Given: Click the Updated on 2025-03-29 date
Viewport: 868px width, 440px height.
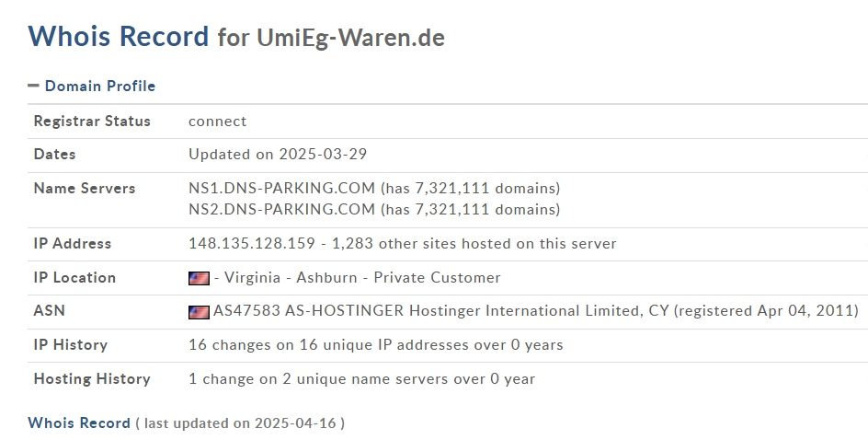Looking at the screenshot, I should click(x=278, y=154).
